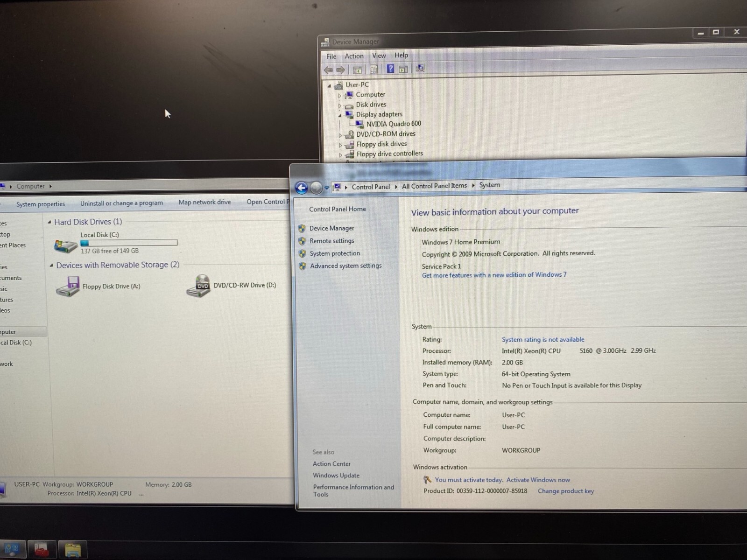Click 64-bit Operating System text
Screen dimensions: 747x560
coord(536,374)
